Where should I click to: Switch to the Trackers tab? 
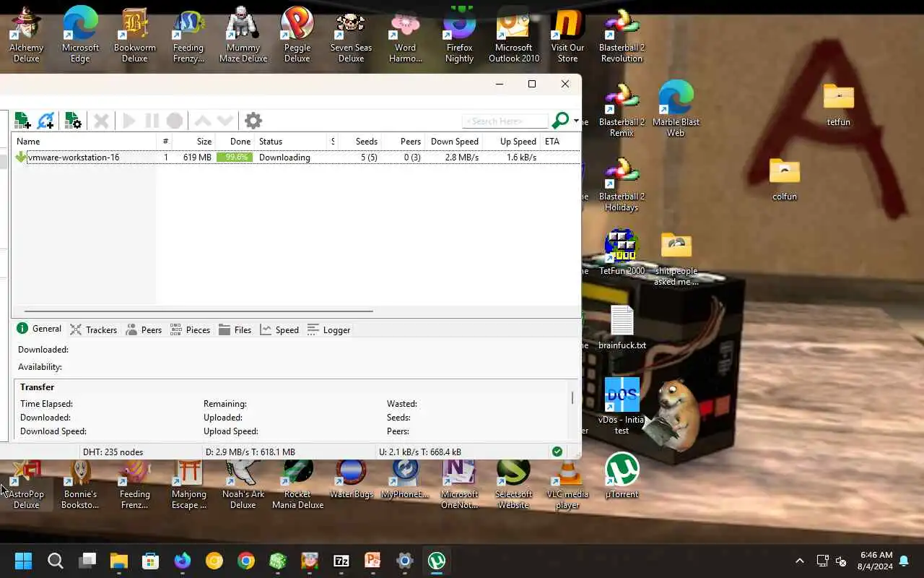(93, 329)
